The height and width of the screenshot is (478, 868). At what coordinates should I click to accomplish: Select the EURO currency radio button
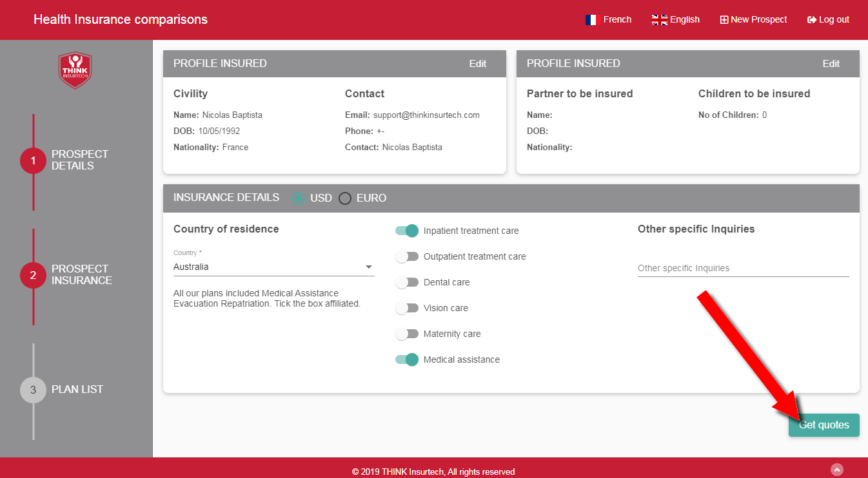345,198
